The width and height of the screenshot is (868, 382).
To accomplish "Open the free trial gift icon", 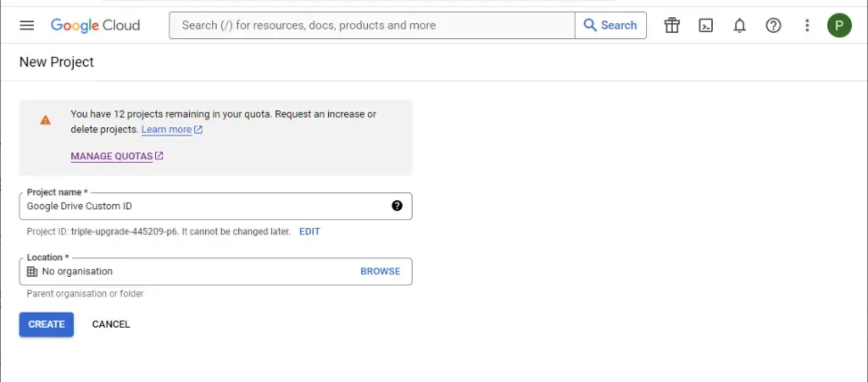I will tap(672, 25).
